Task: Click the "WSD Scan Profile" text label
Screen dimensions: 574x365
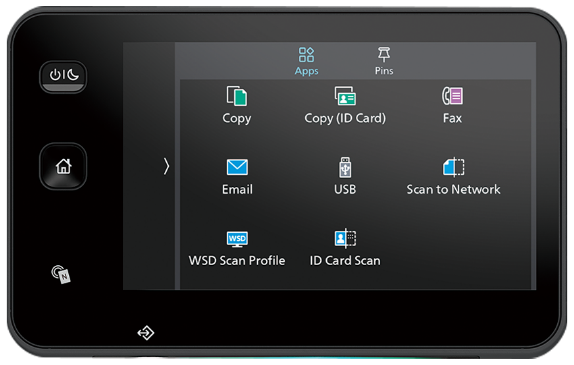Action: pyautogui.click(x=237, y=260)
